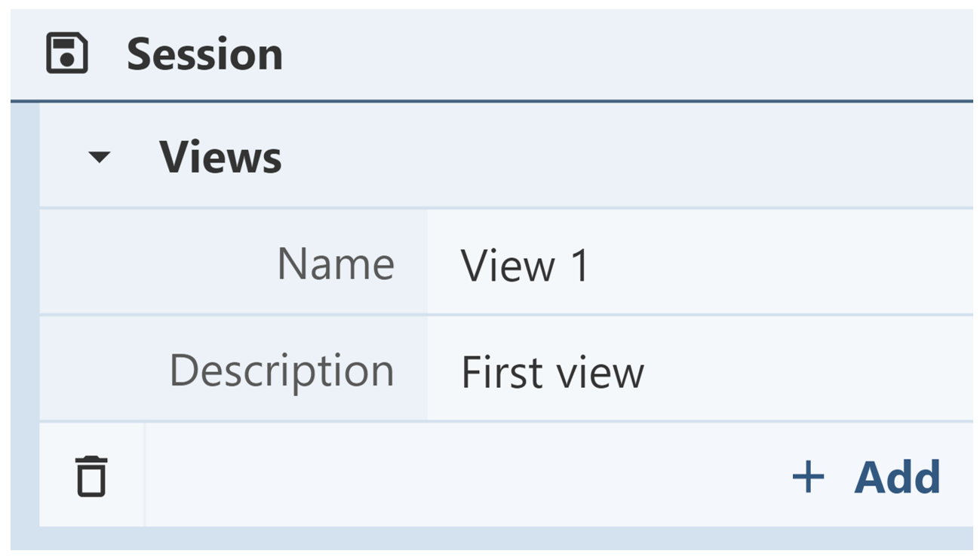The height and width of the screenshot is (557, 980).
Task: Click the Description label
Action: 281,371
